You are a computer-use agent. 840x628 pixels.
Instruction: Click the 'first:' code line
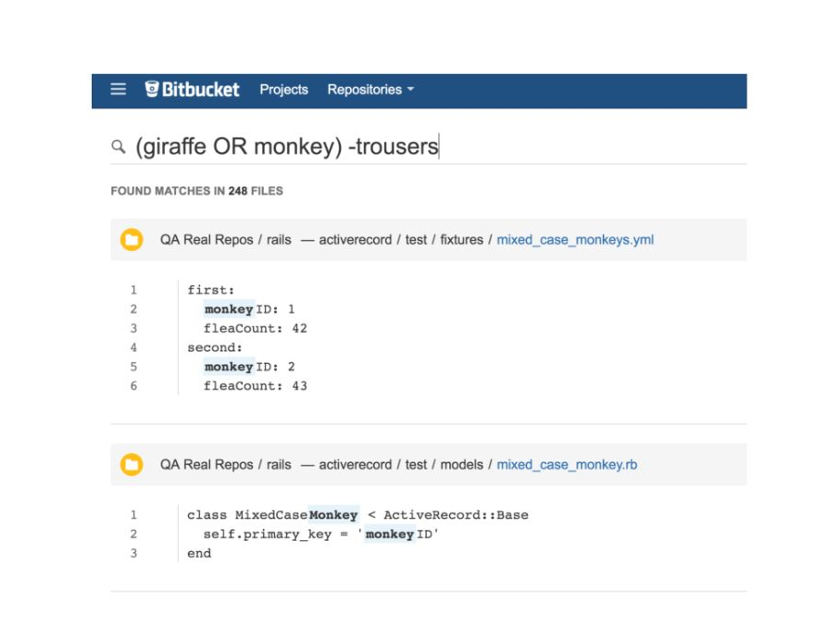click(210, 290)
